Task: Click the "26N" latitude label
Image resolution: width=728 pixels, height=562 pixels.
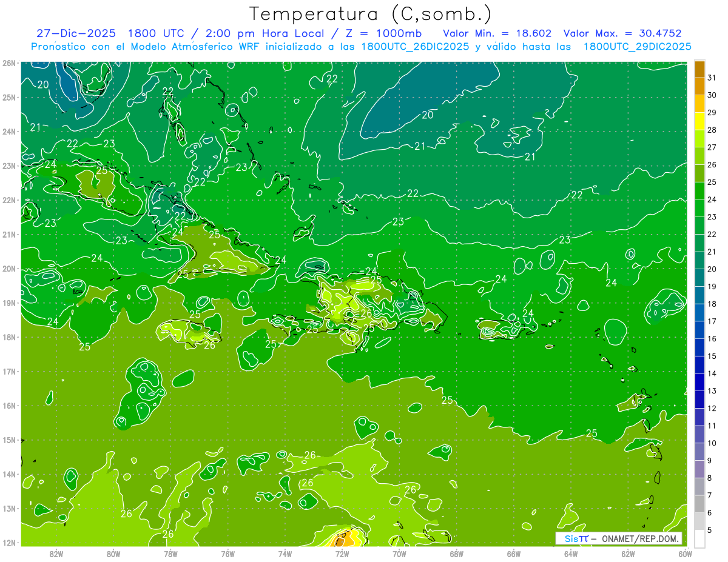Action: [9, 63]
